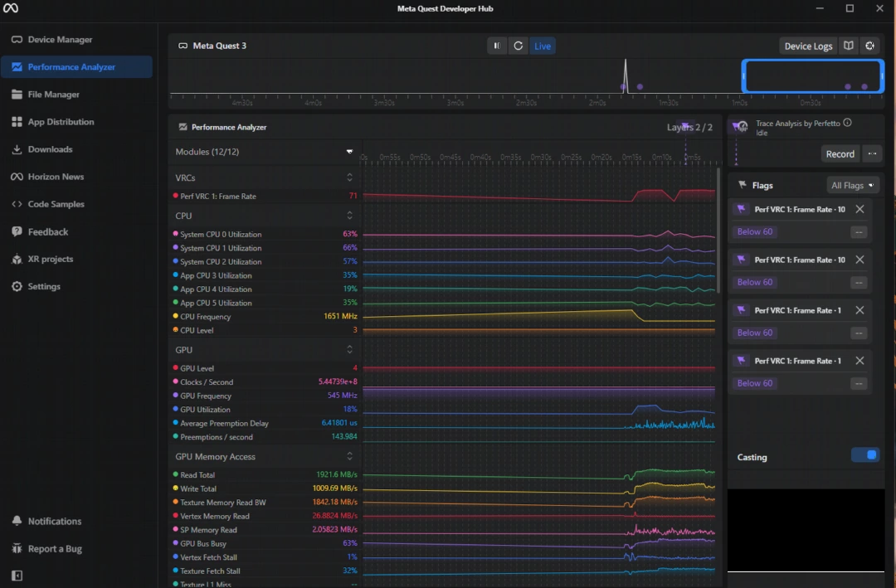Collapse the CPU section
Viewport: 896px width, 588px height.
pos(349,216)
